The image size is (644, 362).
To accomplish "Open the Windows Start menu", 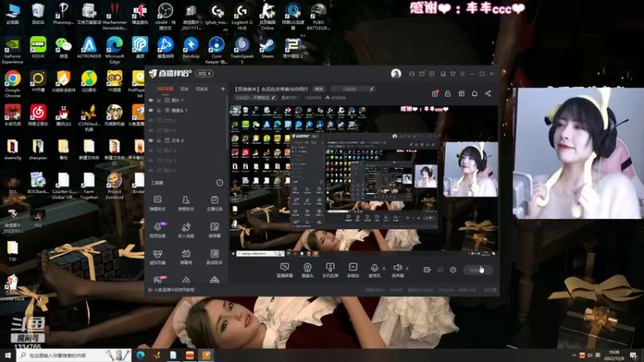I will (x=8, y=355).
